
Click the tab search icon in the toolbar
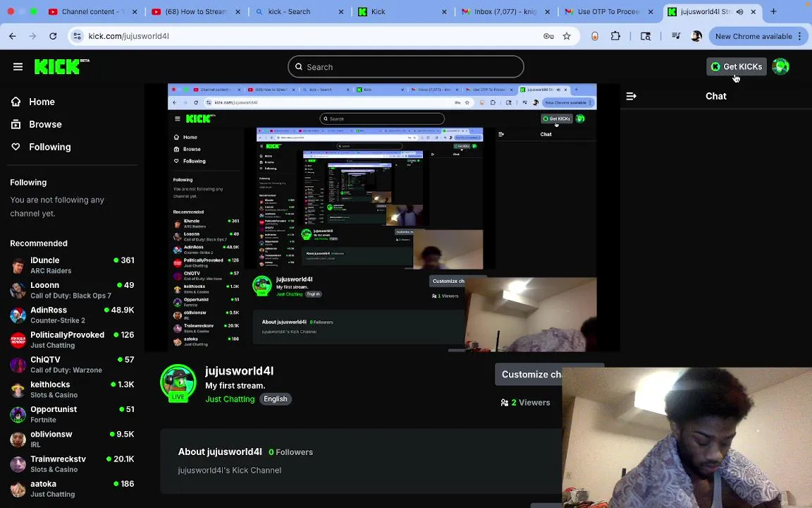(645, 36)
